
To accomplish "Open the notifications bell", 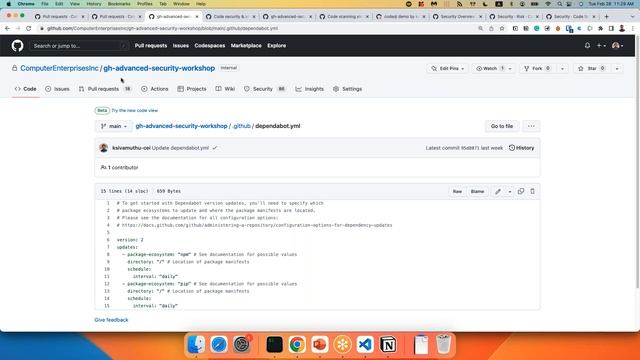I will (587, 46).
